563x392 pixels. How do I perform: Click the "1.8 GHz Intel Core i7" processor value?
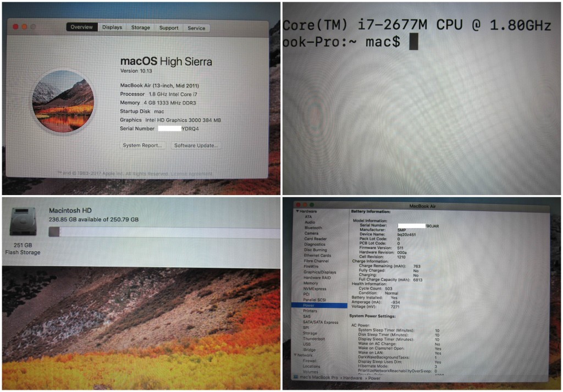173,94
